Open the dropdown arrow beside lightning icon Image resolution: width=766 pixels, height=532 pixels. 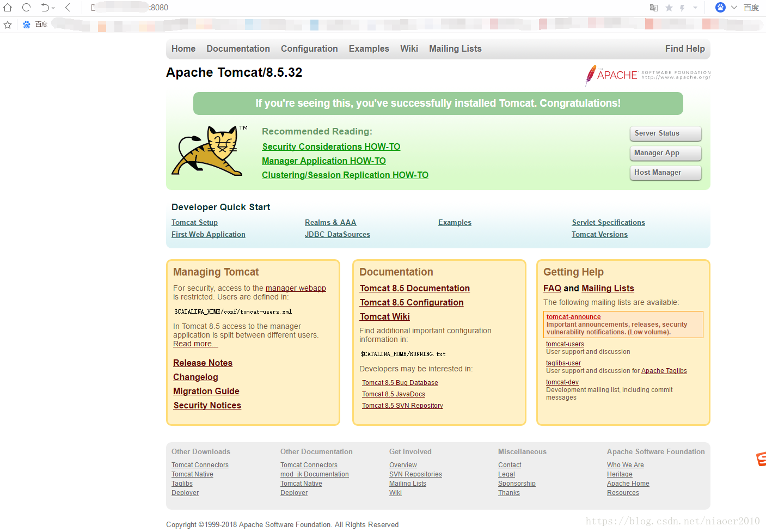pos(695,8)
